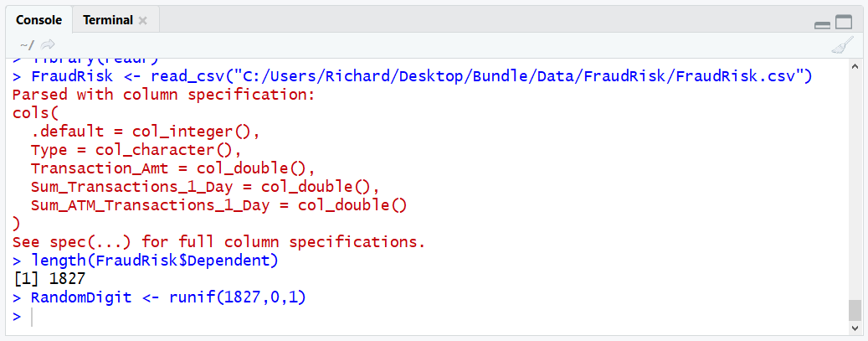The height and width of the screenshot is (341, 868).
Task: Click the Transaction_Amt = col_double() line
Action: click(172, 168)
